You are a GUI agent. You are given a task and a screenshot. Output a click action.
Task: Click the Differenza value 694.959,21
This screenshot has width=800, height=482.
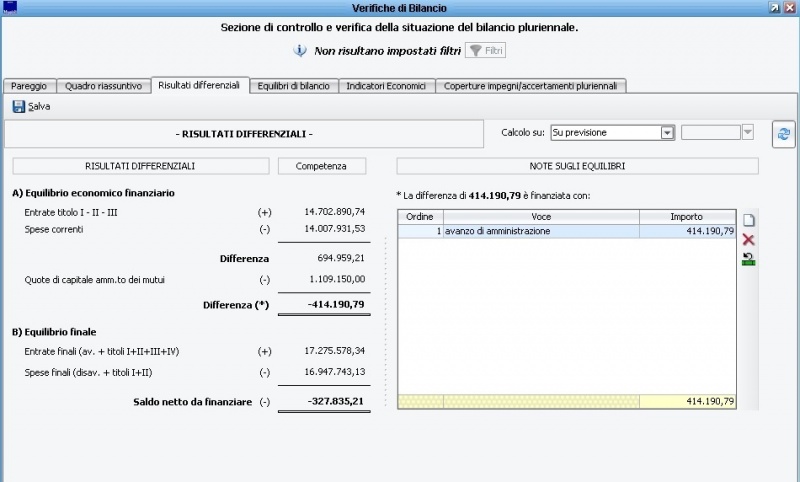(341, 258)
